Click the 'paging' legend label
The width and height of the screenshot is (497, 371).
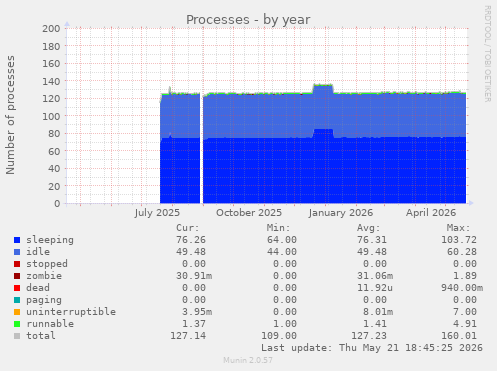point(44,300)
